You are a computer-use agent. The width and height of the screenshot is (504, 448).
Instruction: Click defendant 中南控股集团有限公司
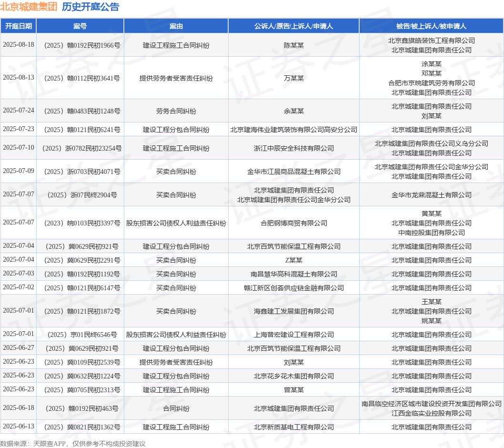point(432,233)
